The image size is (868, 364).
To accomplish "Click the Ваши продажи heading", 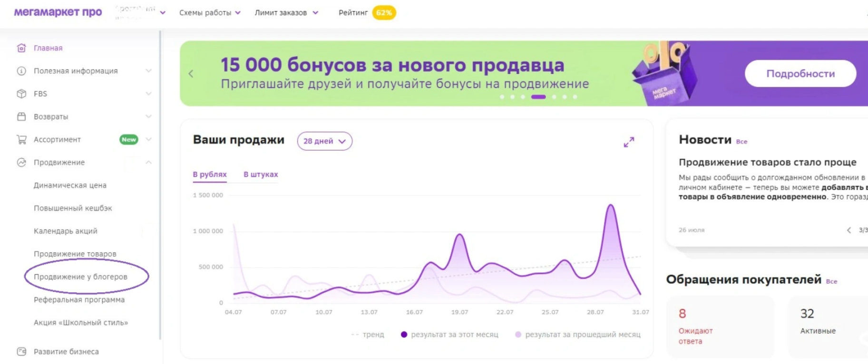I will point(239,140).
